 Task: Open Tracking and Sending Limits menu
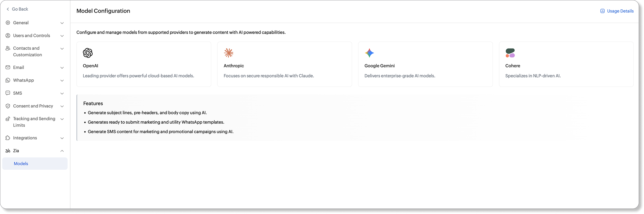click(x=35, y=122)
